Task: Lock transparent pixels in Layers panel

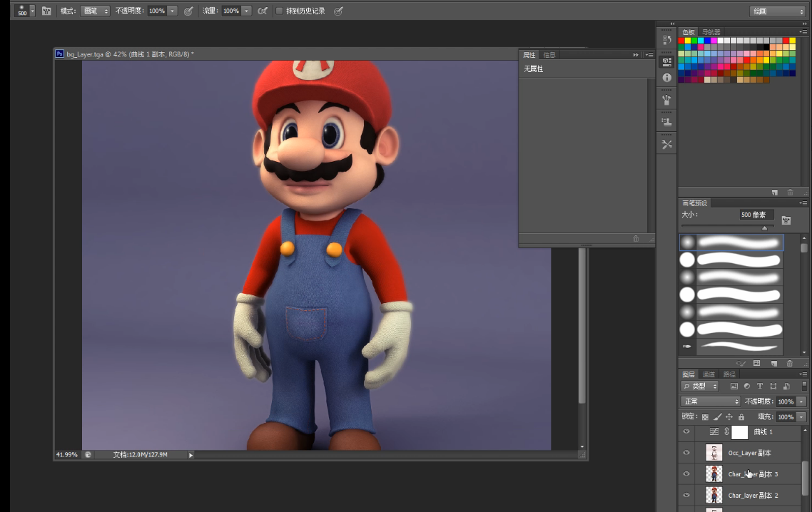Action: coord(705,417)
